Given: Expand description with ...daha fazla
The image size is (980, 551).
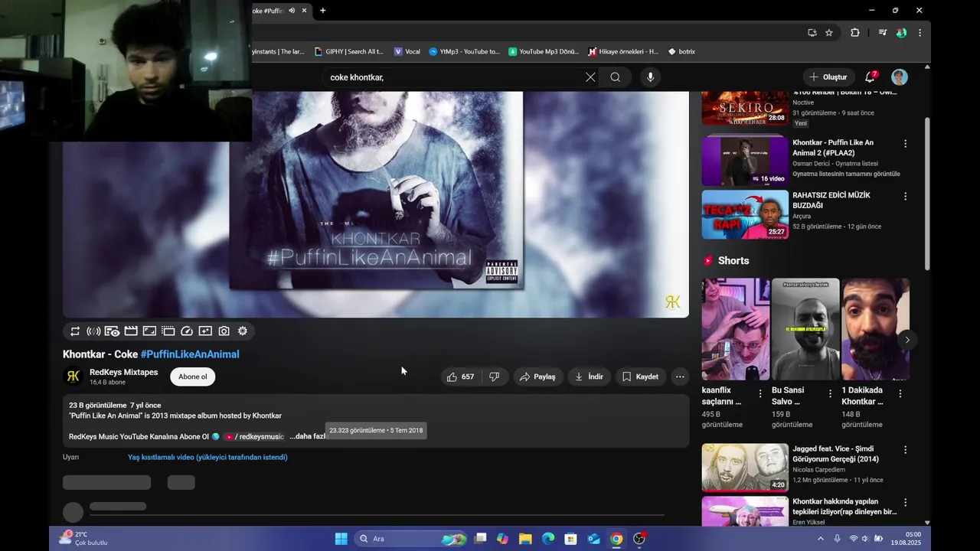Looking at the screenshot, I should (308, 436).
